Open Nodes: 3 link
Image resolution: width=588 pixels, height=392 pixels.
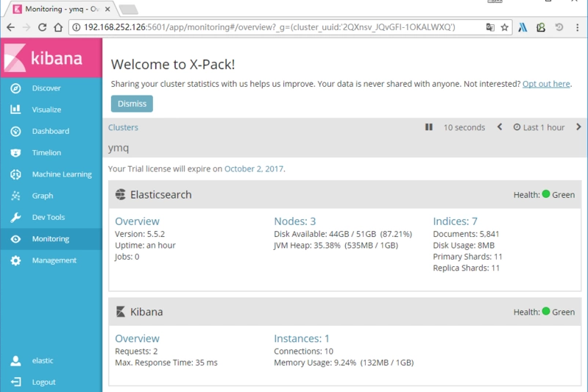(295, 221)
